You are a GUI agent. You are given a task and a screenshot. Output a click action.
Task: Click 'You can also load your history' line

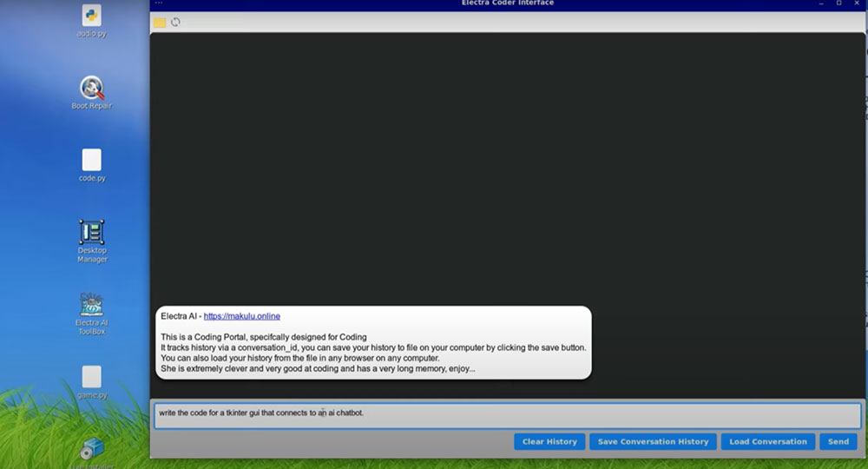tap(300, 358)
